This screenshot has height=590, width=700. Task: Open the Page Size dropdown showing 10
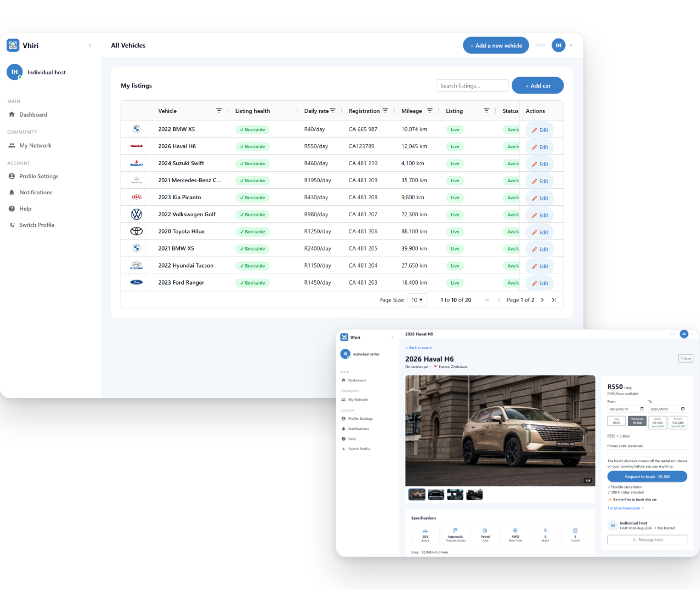tap(418, 300)
